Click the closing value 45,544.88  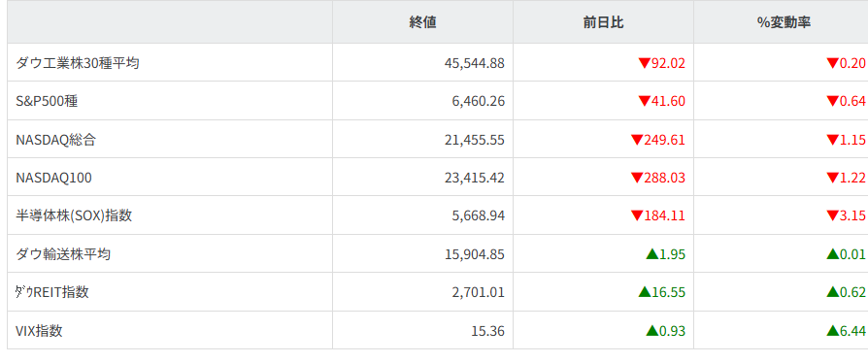(x=475, y=63)
